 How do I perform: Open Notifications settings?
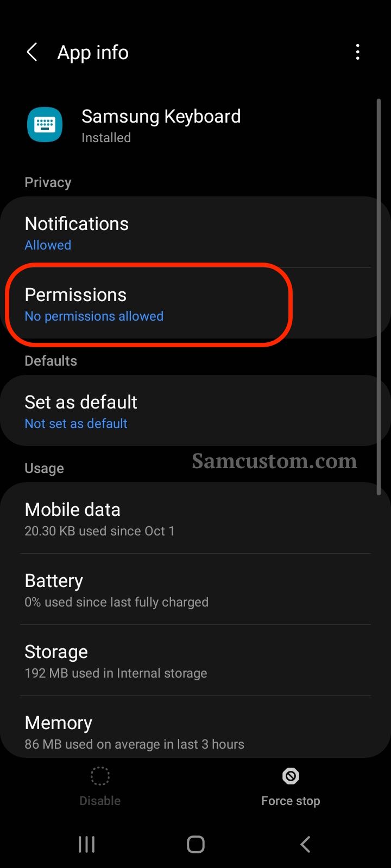[195, 232]
